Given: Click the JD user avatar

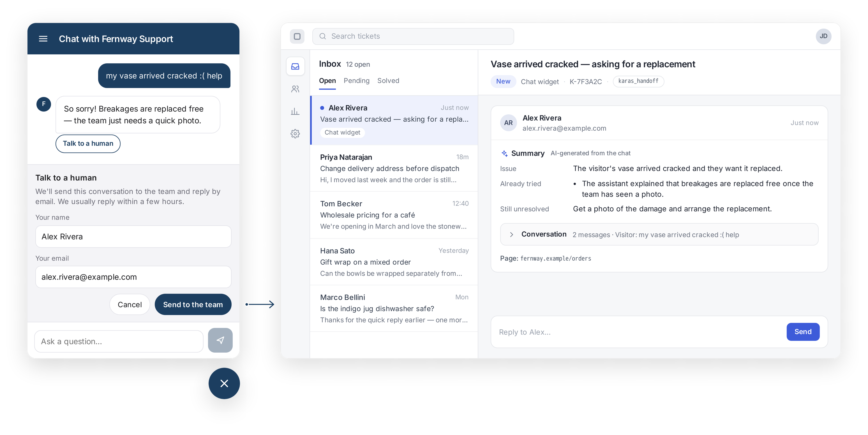Looking at the screenshot, I should click(x=823, y=36).
